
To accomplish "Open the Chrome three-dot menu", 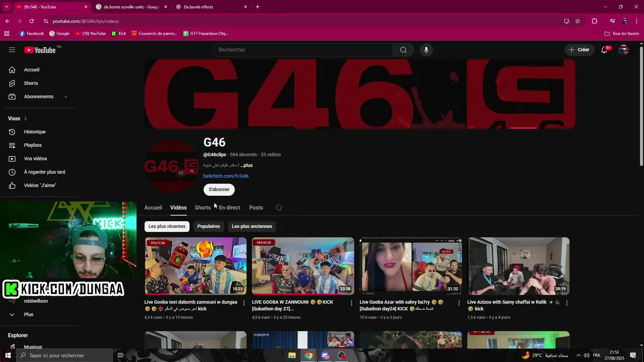I will pos(637,21).
